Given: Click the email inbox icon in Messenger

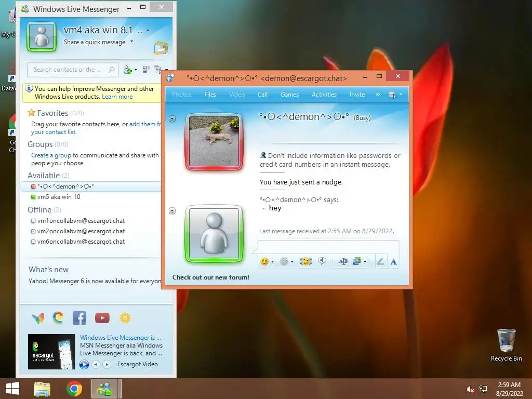Looking at the screenshot, I should coord(161,48).
